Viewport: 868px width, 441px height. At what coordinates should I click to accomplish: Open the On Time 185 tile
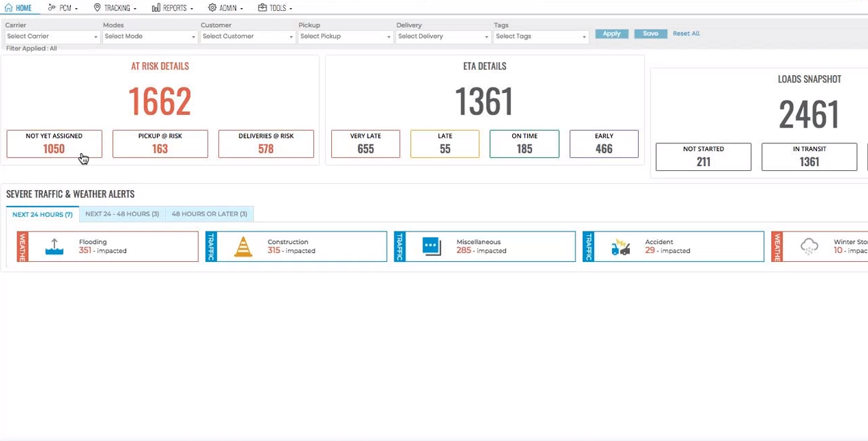coord(525,144)
